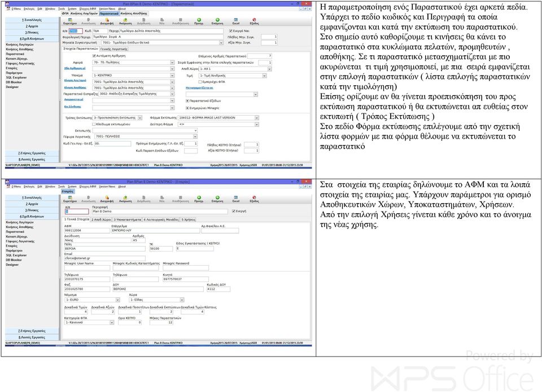This screenshot has width=542, height=392.
Task: Click Κωδ. field containing ΤΔΑ
Action: [99, 31]
